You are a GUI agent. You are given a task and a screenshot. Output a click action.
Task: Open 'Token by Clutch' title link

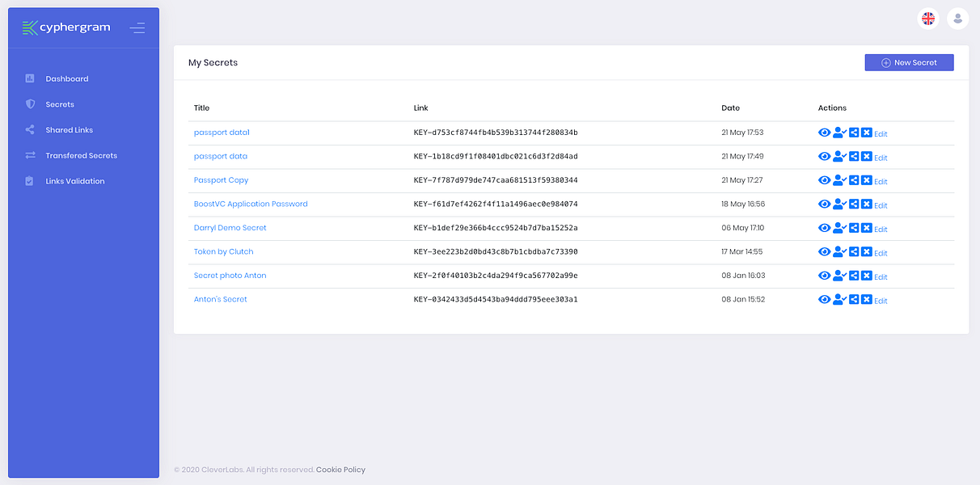[x=224, y=251]
